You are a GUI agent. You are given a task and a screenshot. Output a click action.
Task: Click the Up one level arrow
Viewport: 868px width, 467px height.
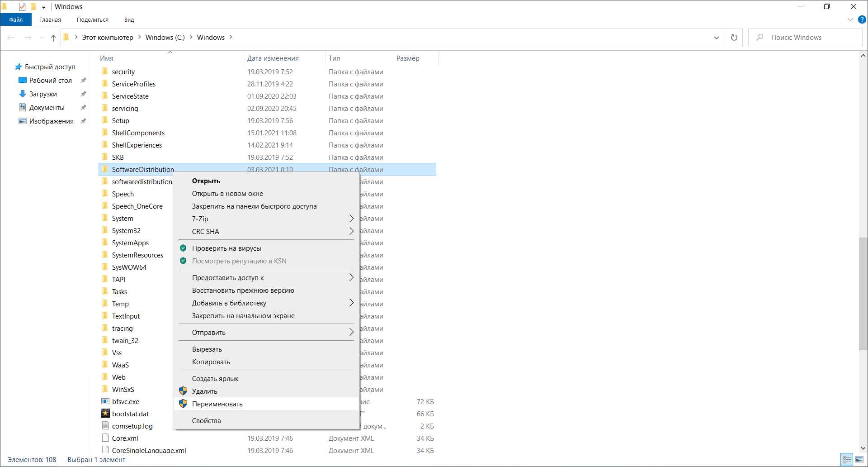pos(53,38)
